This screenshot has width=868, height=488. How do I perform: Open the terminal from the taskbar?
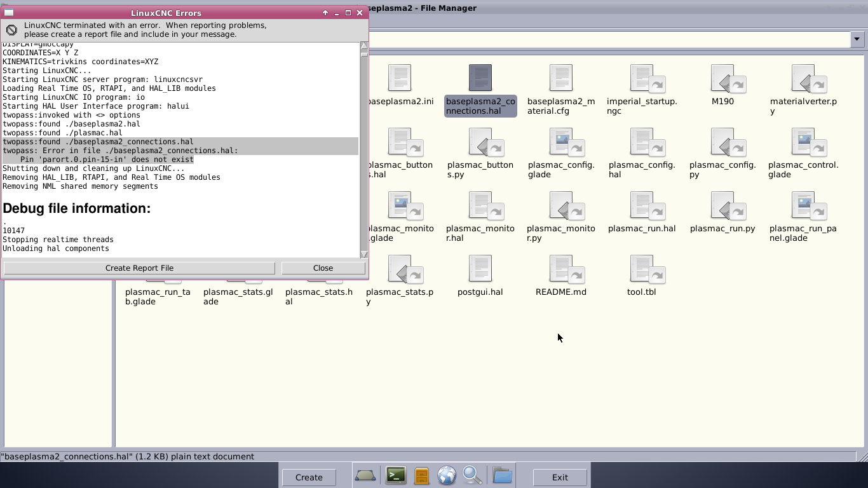[396, 475]
